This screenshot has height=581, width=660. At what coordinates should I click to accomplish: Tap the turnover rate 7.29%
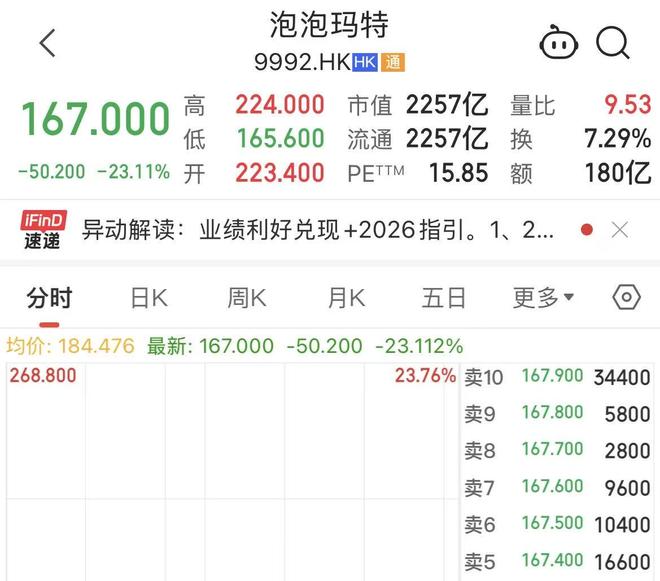617,139
